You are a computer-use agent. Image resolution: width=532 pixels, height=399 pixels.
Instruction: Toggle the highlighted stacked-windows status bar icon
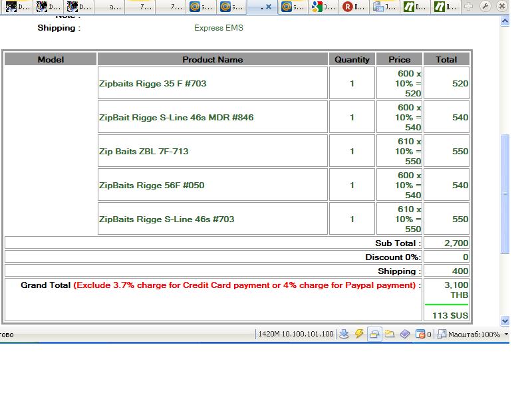(x=374, y=334)
